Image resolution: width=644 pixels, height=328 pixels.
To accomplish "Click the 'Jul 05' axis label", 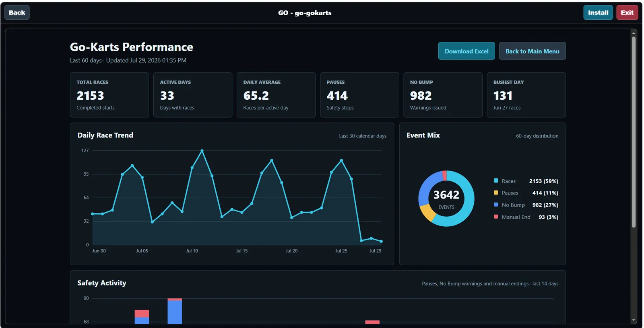I will pos(142,251).
